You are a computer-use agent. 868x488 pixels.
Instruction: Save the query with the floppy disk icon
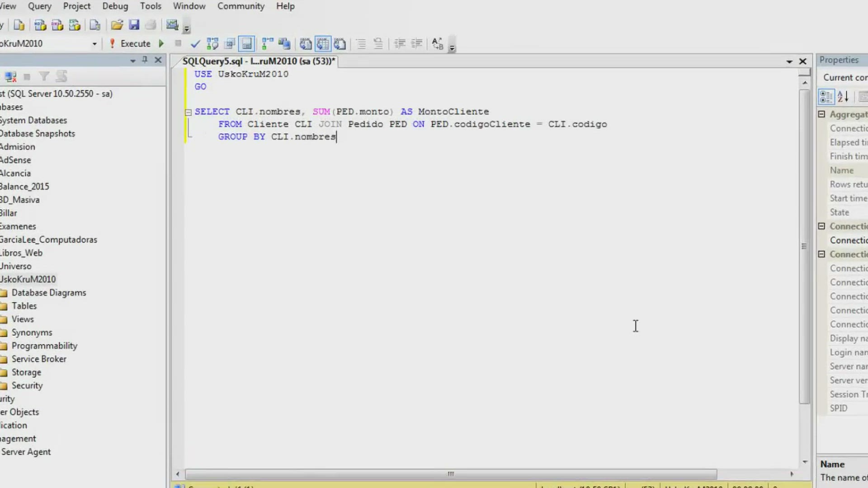[x=134, y=25]
